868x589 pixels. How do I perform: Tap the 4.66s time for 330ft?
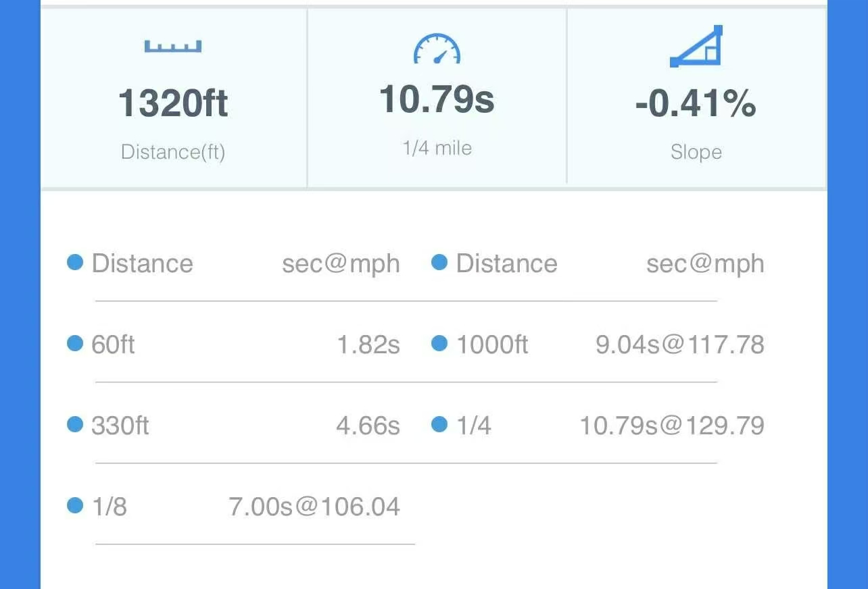[368, 426]
